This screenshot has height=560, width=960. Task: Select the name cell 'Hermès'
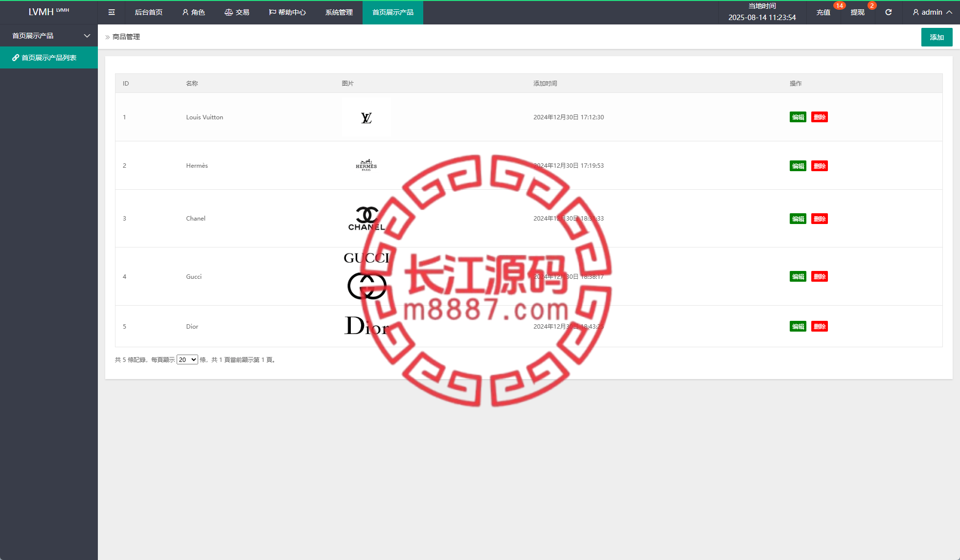(197, 166)
